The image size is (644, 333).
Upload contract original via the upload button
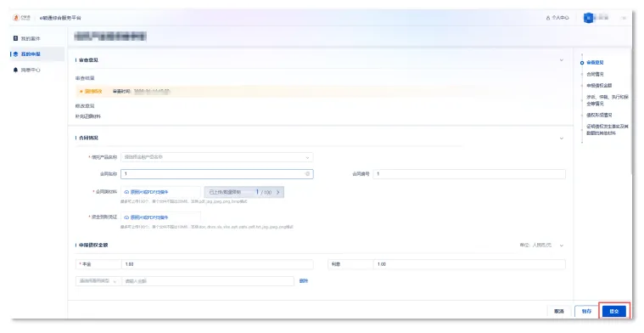(160, 192)
